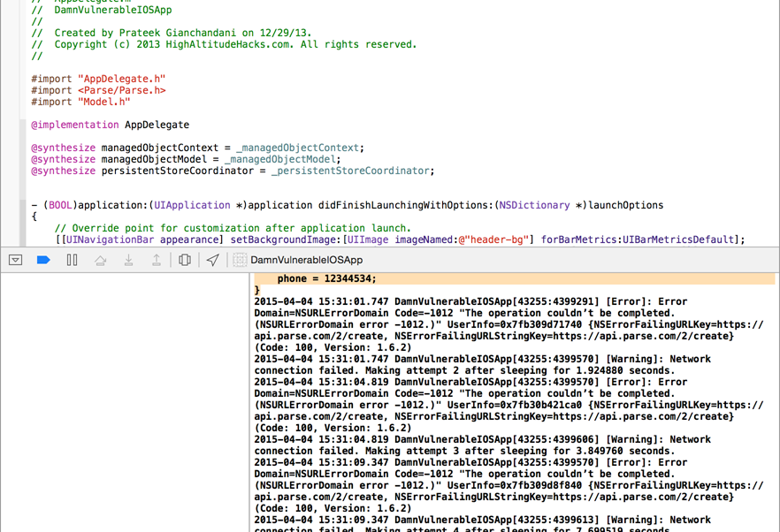This screenshot has height=532, width=780.
Task: Pause program execution
Action: click(72, 260)
